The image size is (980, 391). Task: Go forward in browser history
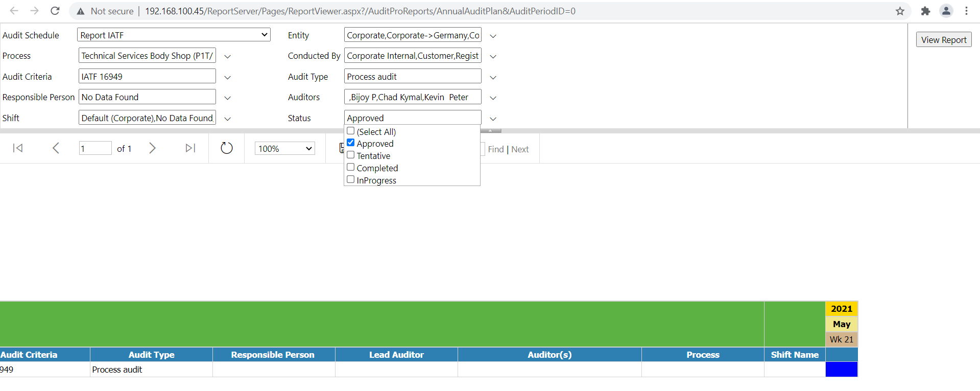point(34,11)
